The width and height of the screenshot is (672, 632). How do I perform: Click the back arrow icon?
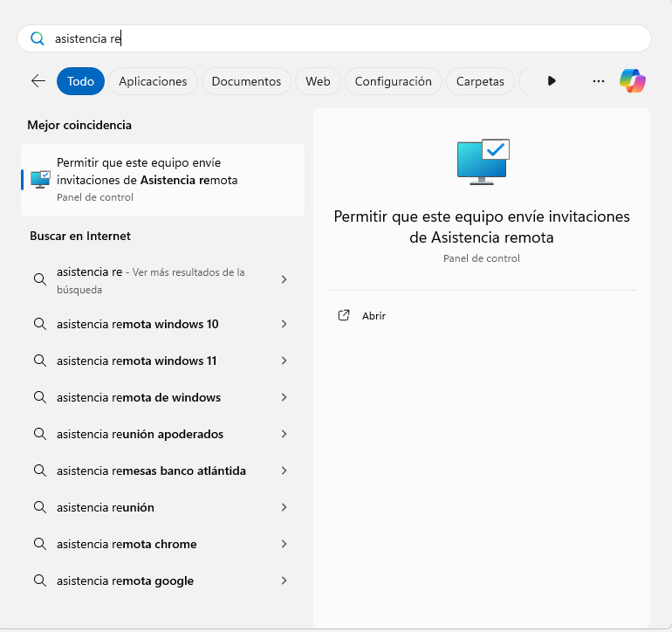point(38,81)
